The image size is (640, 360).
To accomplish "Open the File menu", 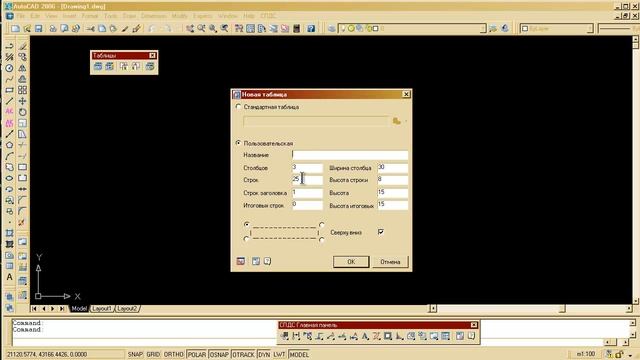I will coord(21,16).
